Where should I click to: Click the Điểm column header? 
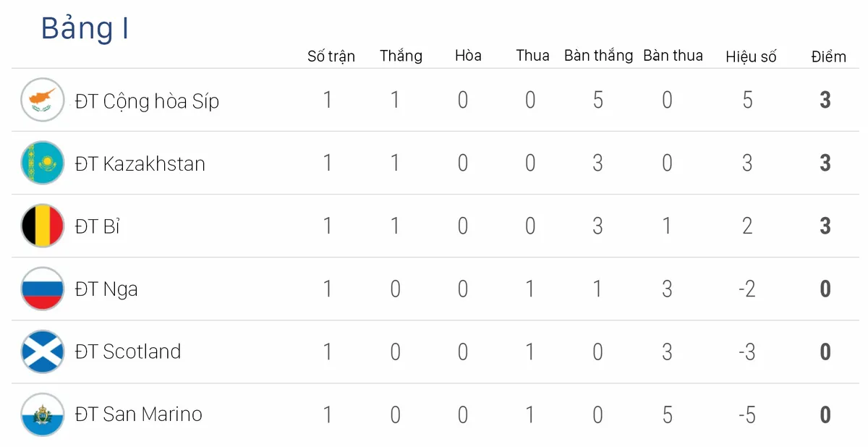[828, 56]
